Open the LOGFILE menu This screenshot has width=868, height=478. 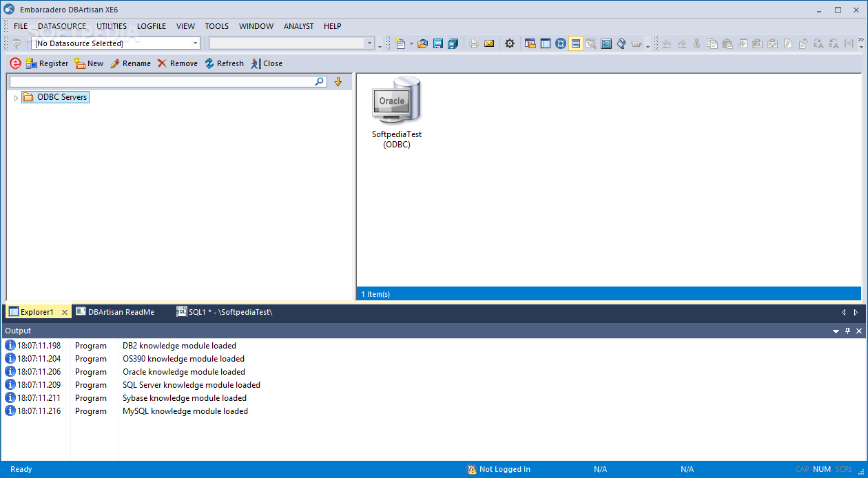[152, 26]
